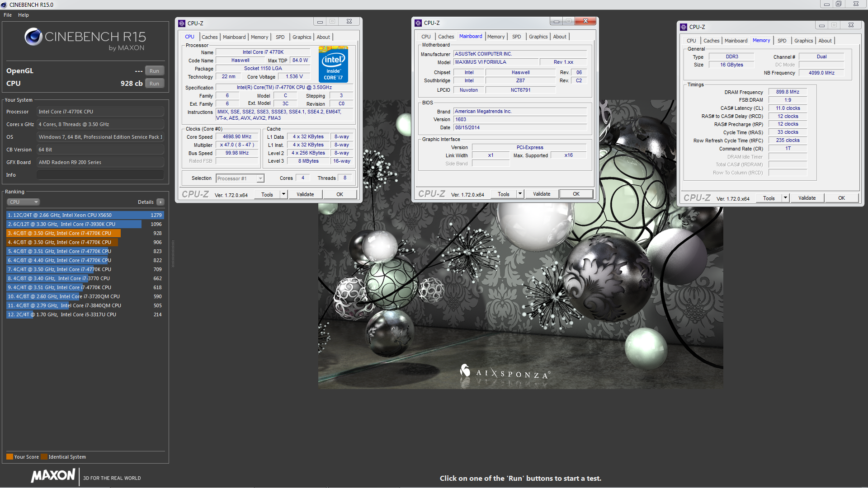The width and height of the screenshot is (868, 488).
Task: Open Graphics tab in Memory CPU-Z window
Action: click(x=804, y=41)
